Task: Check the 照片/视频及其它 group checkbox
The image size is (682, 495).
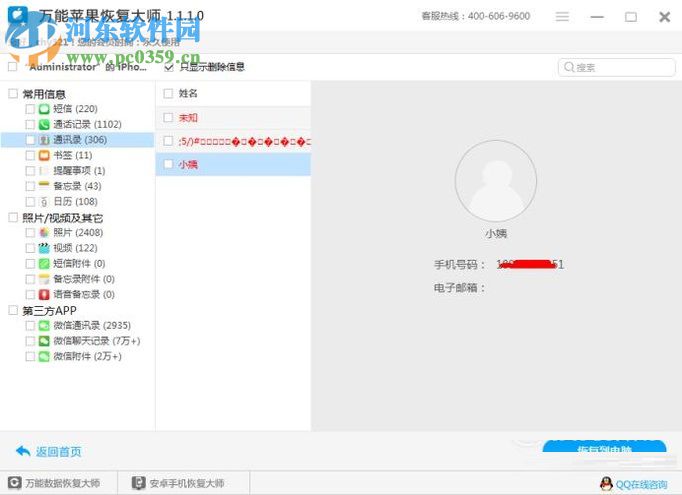Action: click(x=13, y=217)
